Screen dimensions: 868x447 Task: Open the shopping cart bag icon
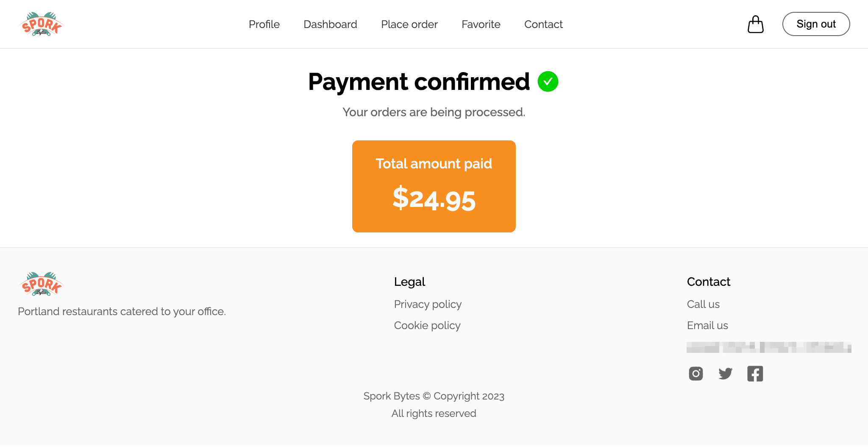click(755, 24)
